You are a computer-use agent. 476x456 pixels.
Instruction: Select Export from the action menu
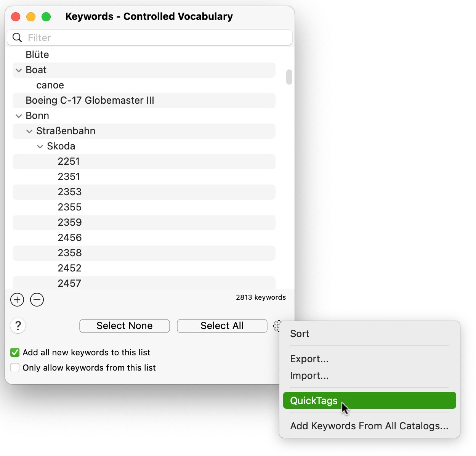[309, 359]
